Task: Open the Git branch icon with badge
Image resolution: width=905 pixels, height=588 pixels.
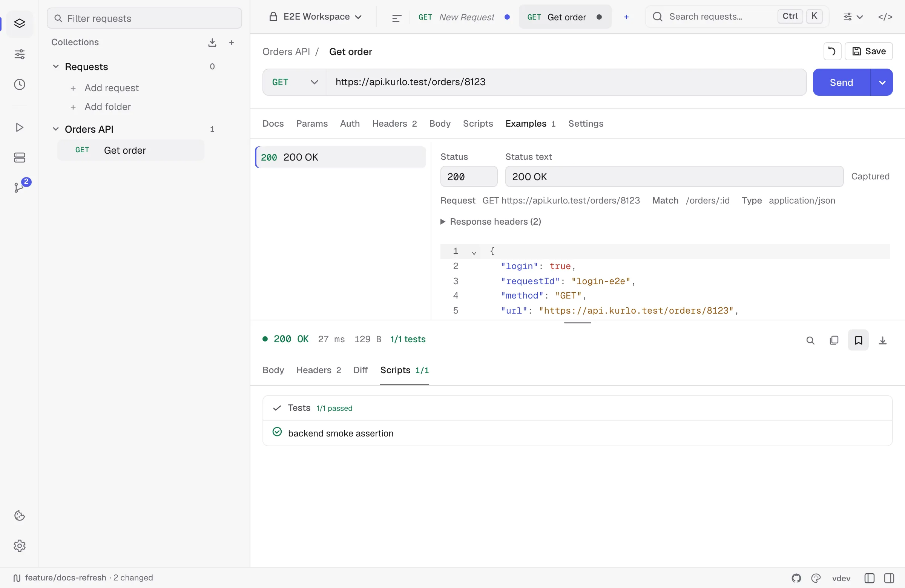Action: coord(19,187)
